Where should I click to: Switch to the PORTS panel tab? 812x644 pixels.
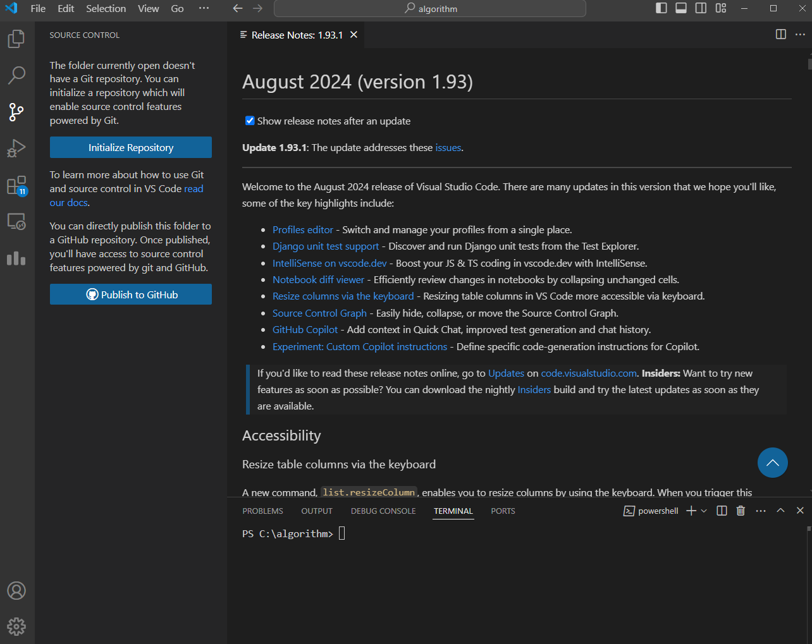503,511
